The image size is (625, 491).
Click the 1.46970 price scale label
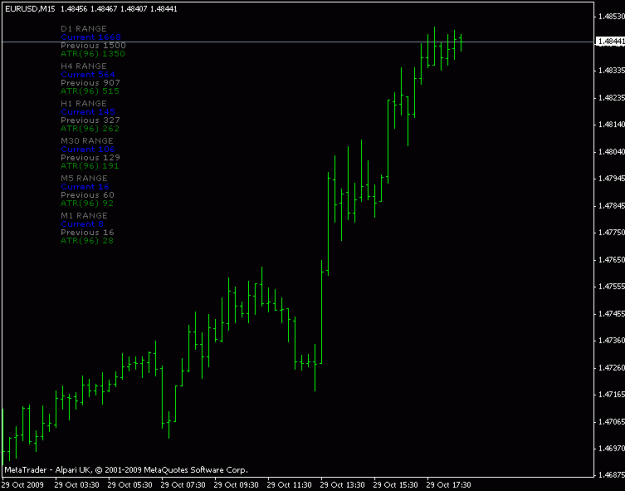pos(611,449)
